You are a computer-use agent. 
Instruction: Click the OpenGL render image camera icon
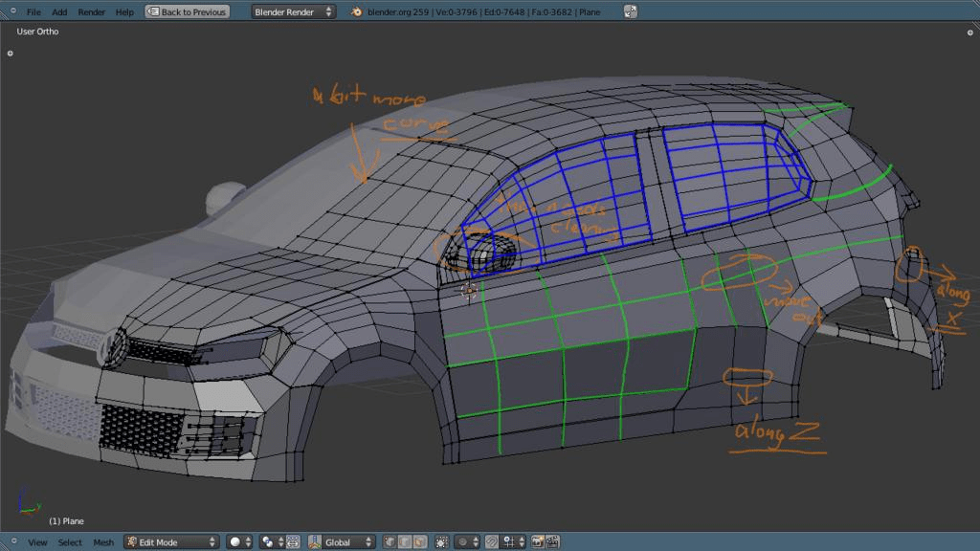coord(537,542)
